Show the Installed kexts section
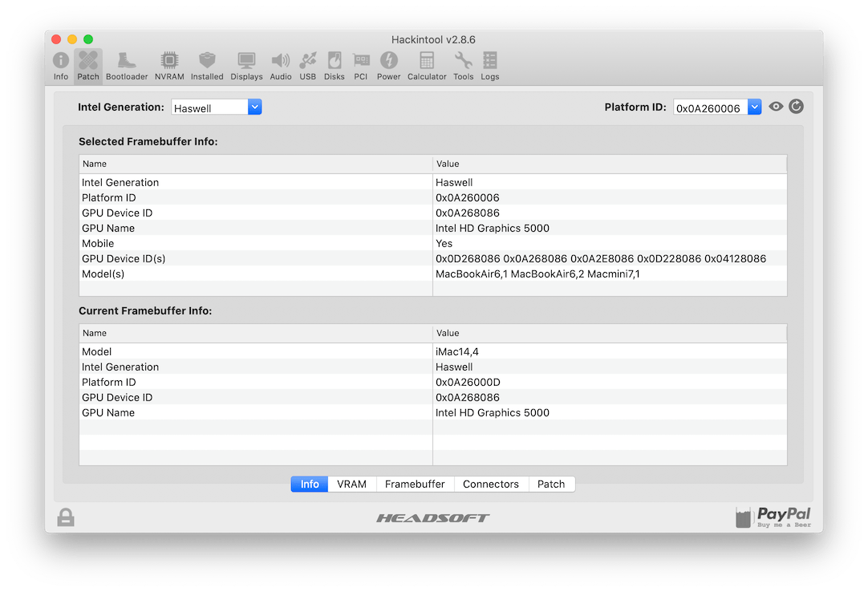868x592 pixels. pos(207,66)
